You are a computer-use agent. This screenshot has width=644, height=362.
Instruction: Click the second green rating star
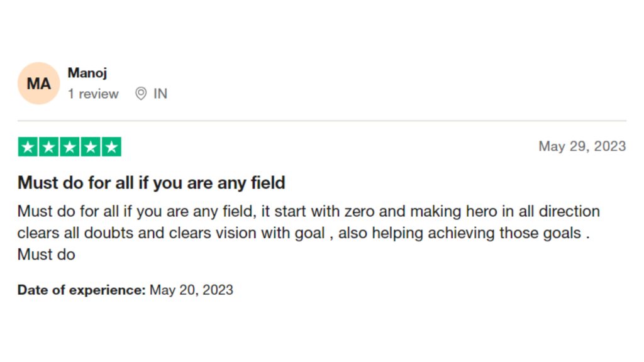(49, 147)
